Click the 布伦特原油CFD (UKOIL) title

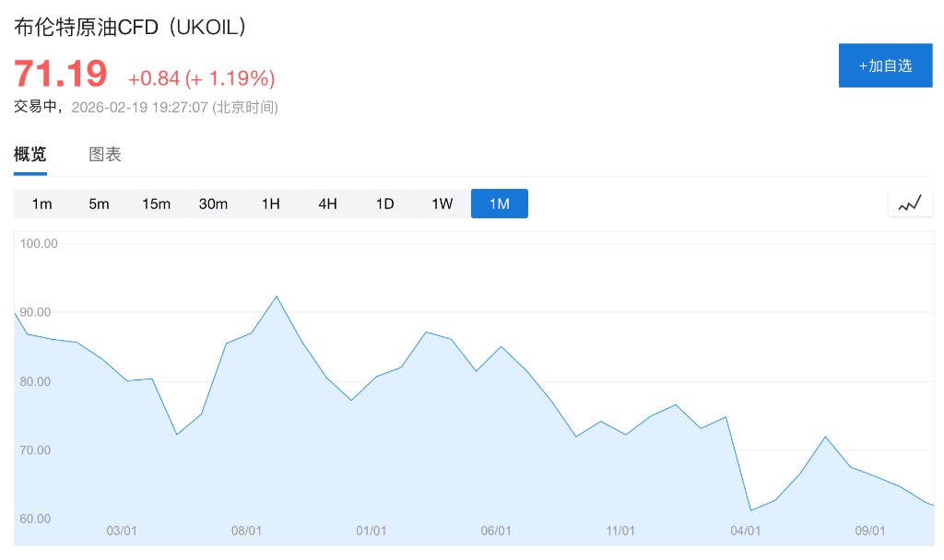pyautogui.click(x=132, y=27)
